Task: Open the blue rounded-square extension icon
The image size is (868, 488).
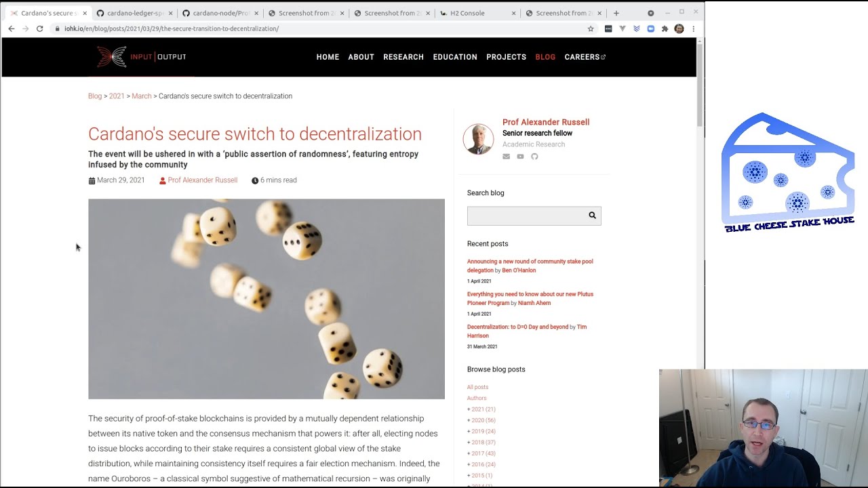Action: point(651,28)
